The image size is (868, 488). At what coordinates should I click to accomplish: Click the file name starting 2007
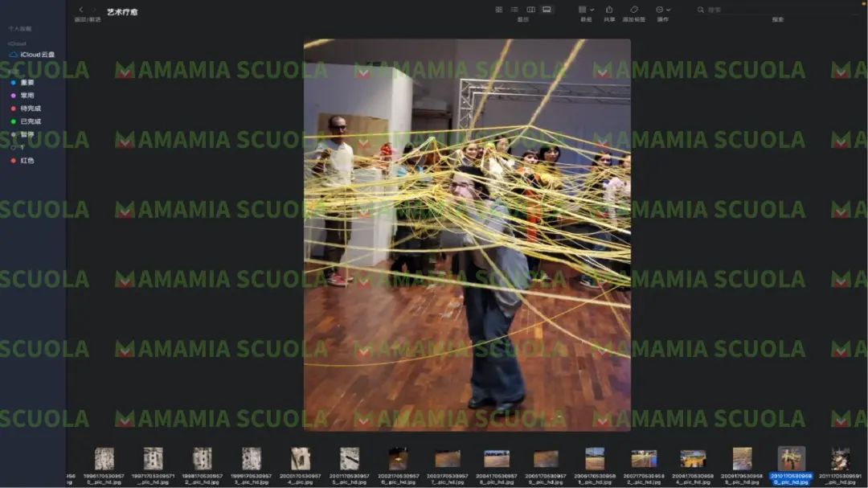click(644, 479)
